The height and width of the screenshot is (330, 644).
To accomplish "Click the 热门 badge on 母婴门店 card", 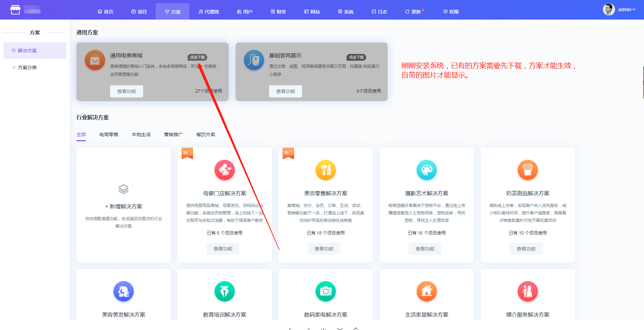I will 187,153.
